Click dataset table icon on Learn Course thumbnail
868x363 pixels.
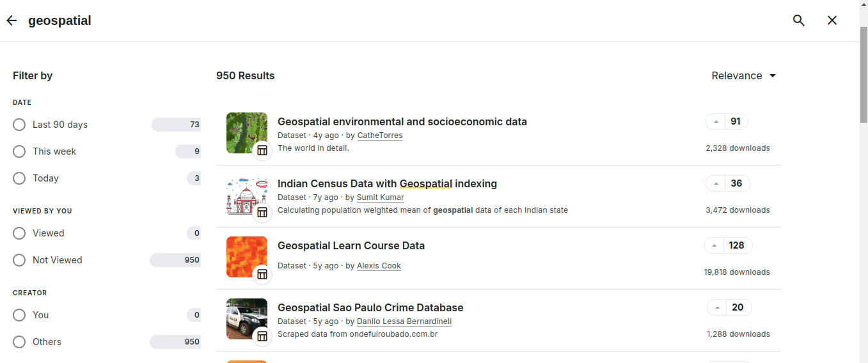[262, 274]
